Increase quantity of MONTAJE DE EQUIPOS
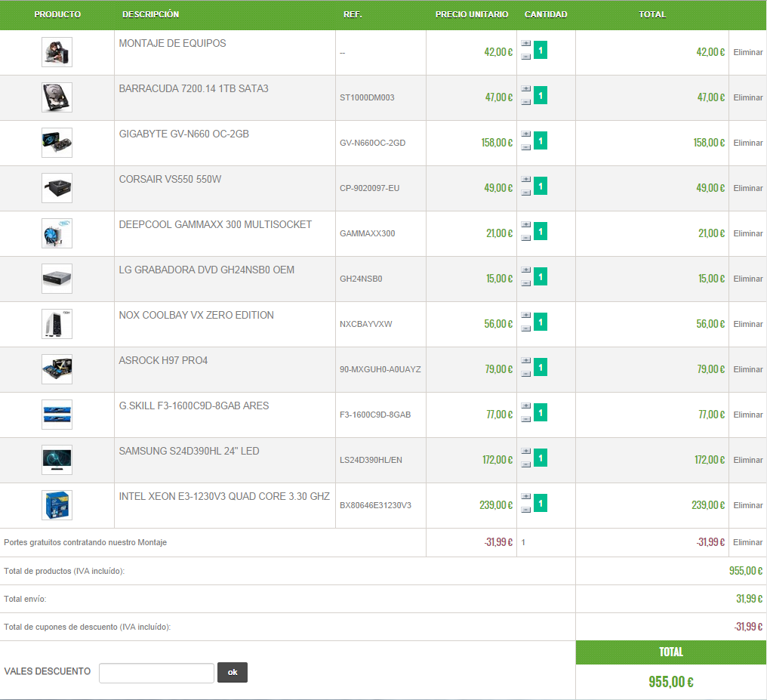Viewport: 767px width, 700px height. pos(526,44)
